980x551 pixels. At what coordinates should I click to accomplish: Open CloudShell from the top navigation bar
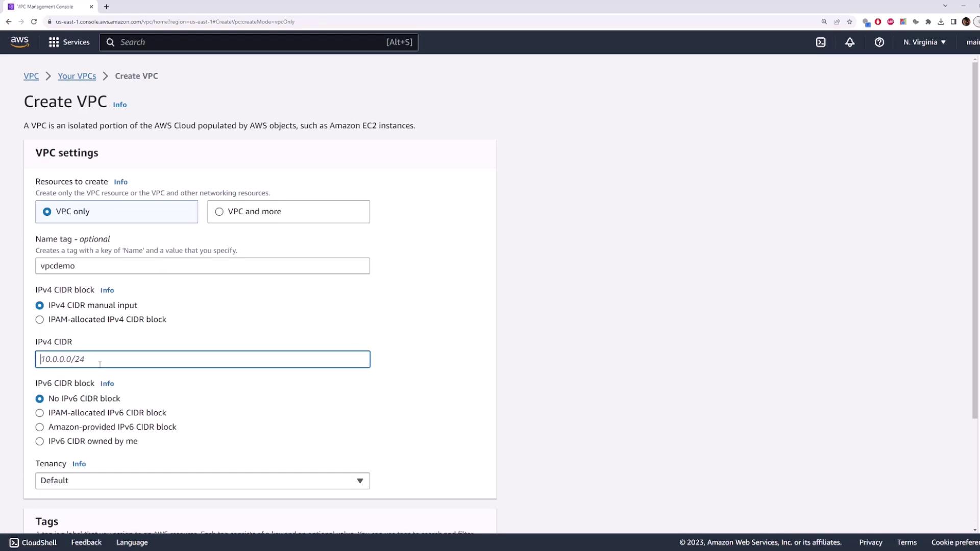[821, 42]
